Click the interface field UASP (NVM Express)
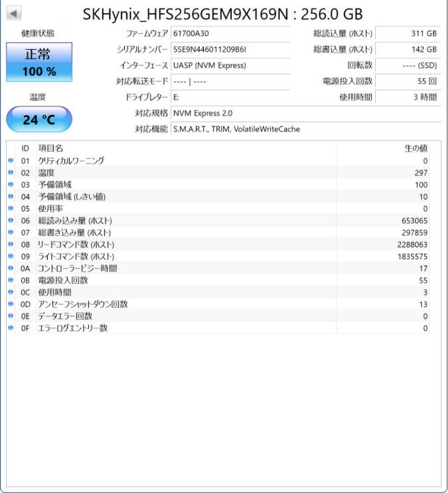 tap(230, 65)
